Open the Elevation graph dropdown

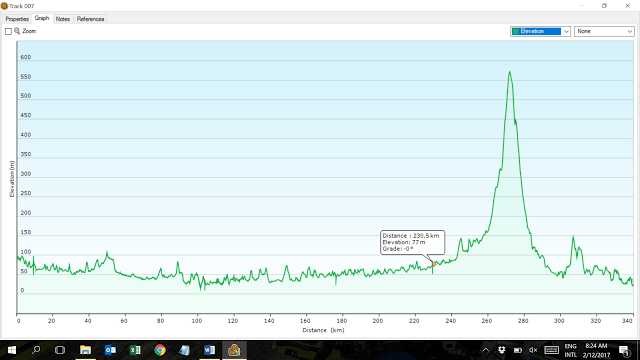540,31
